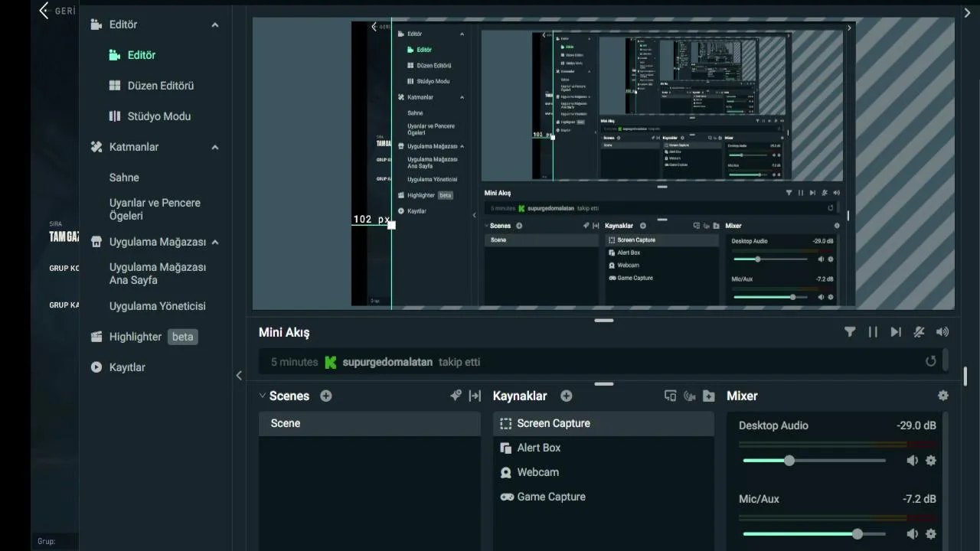Mute the Mic/Aux channel
980x551 pixels.
pos(913,534)
